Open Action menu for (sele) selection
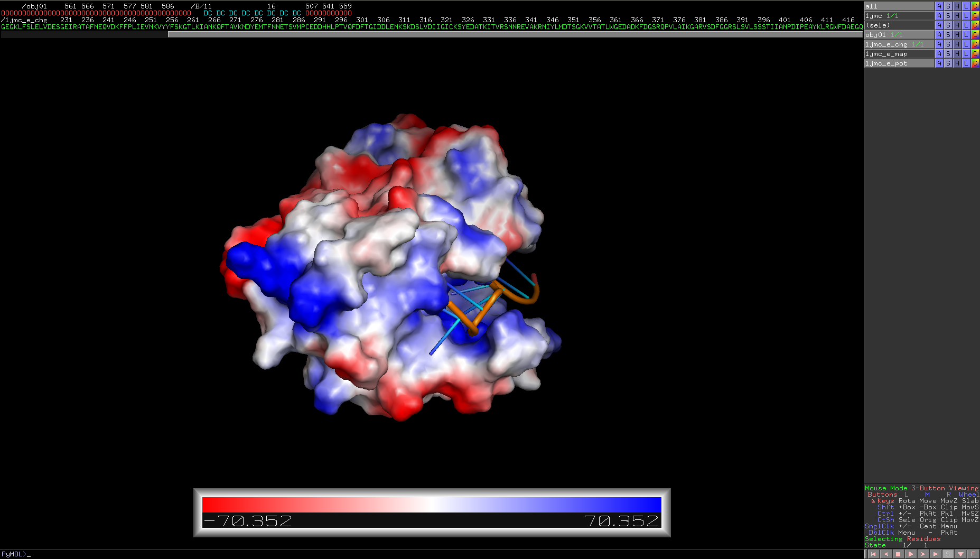Image resolution: width=980 pixels, height=559 pixels. click(x=939, y=25)
